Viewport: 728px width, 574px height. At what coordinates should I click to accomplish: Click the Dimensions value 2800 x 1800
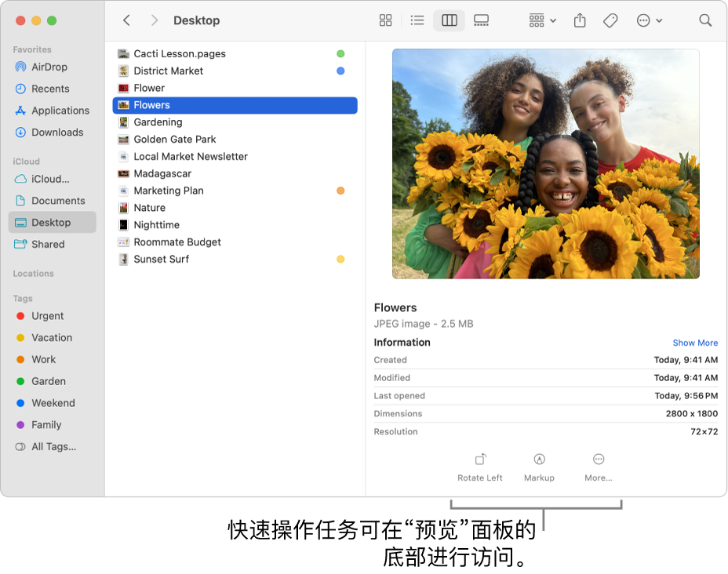click(x=692, y=414)
